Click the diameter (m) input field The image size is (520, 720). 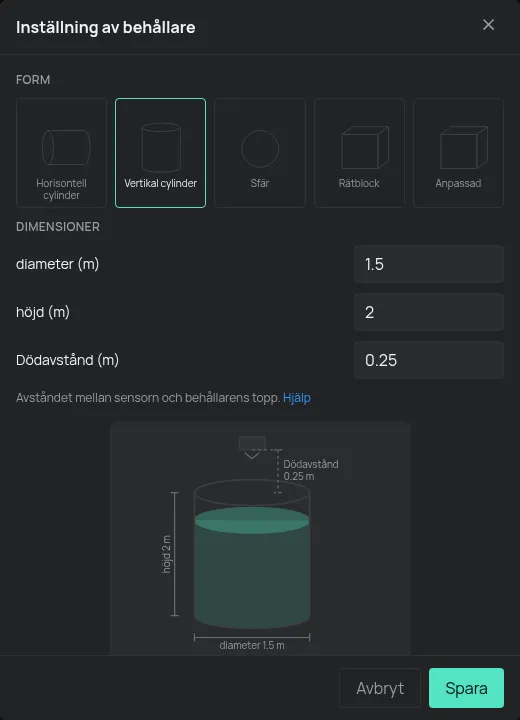tap(429, 264)
